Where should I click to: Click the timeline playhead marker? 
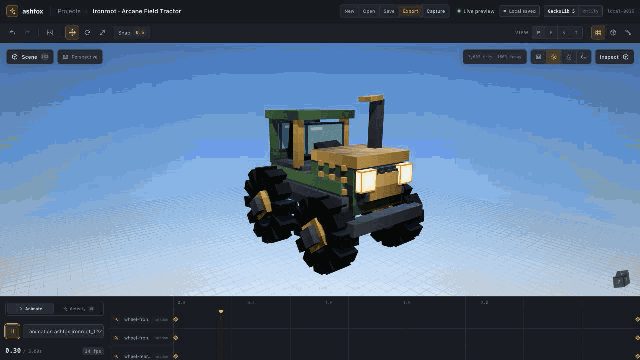[221, 312]
